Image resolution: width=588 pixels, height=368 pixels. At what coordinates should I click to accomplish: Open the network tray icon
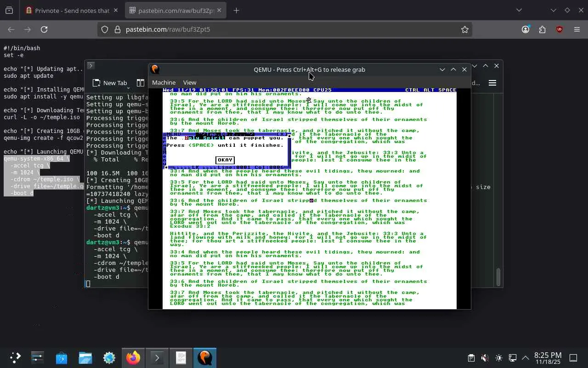[513, 358]
